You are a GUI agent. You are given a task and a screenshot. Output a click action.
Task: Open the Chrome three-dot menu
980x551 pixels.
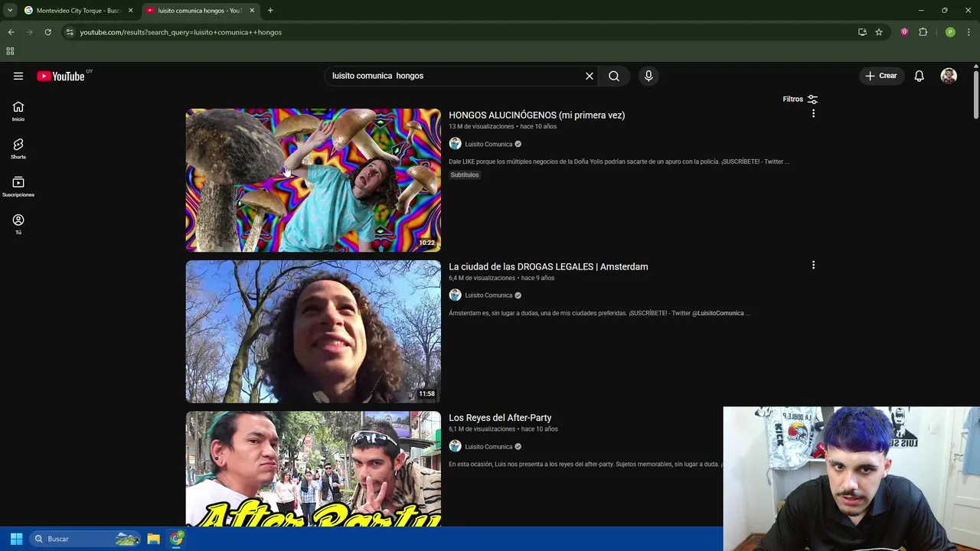pyautogui.click(x=969, y=32)
